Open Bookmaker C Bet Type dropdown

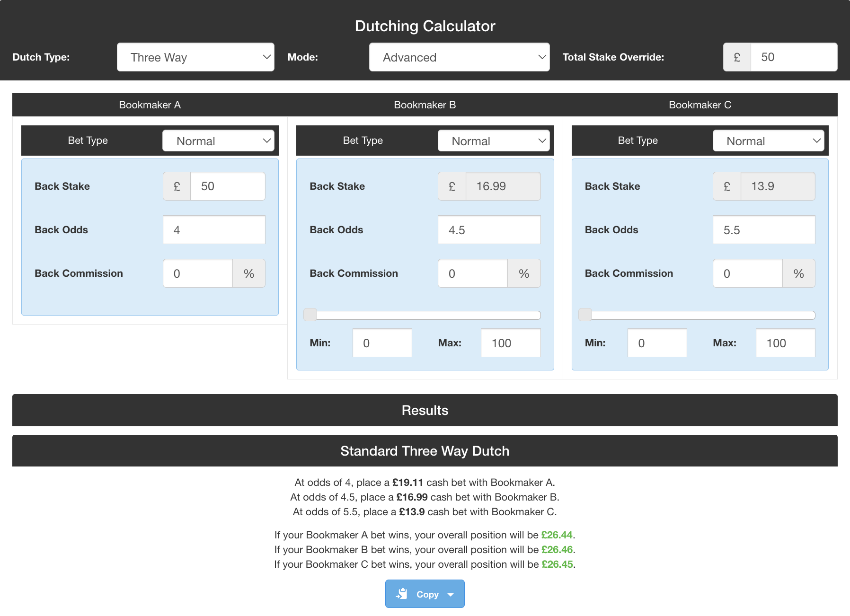[769, 141]
